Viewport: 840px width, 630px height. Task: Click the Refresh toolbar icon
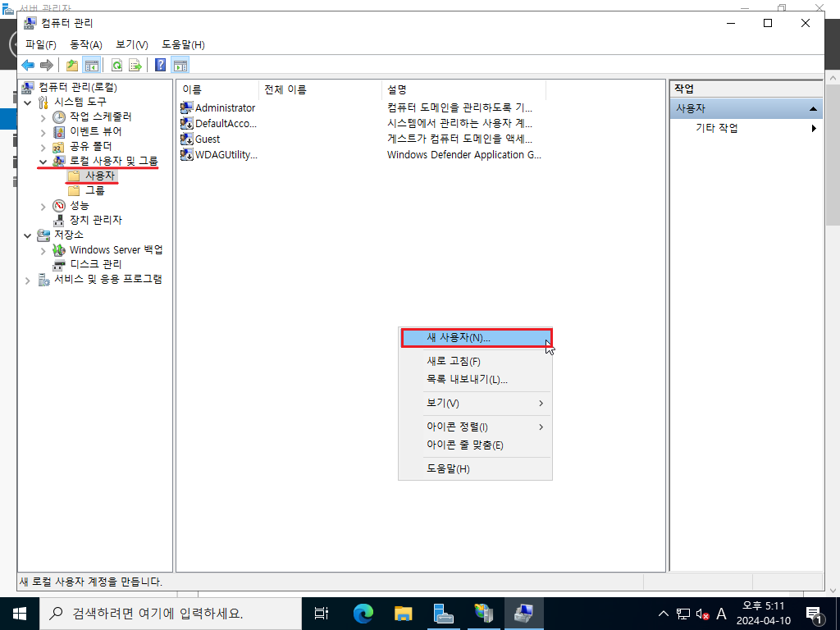(116, 66)
